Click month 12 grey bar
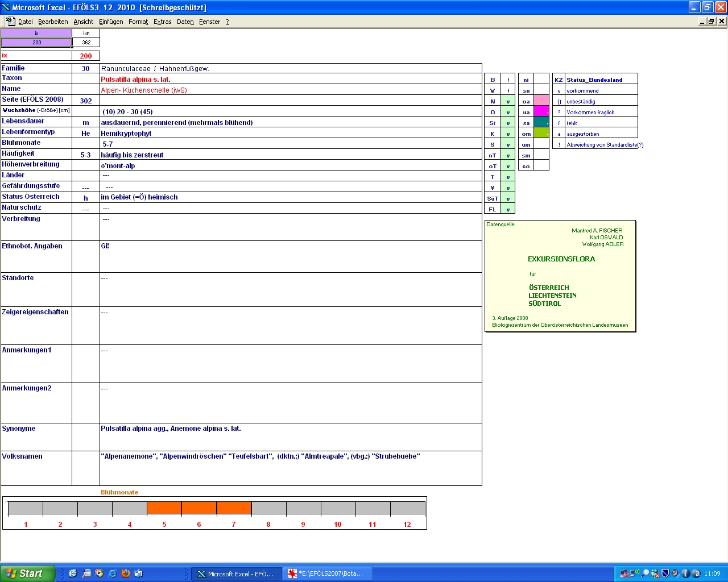The width and height of the screenshot is (728, 582). [407, 508]
